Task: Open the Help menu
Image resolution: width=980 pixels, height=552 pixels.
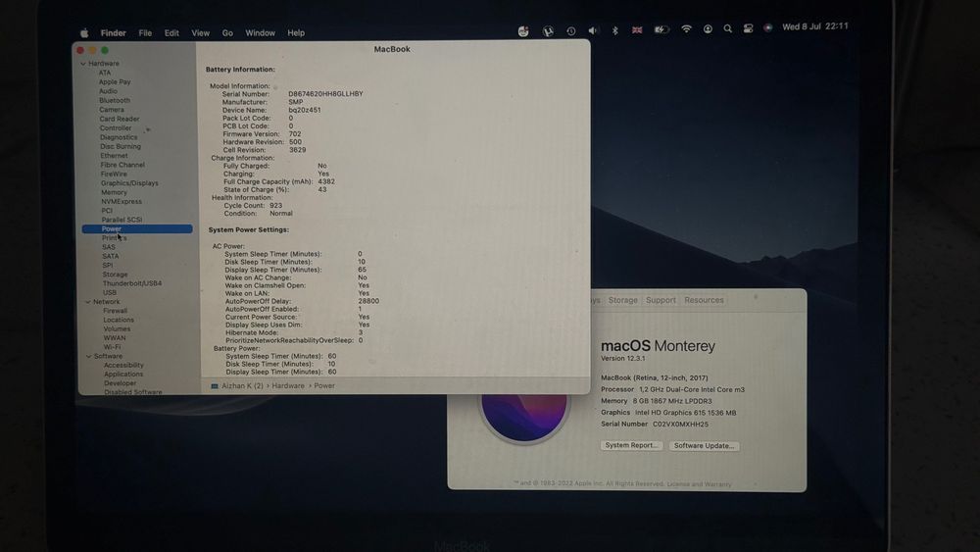Action: (x=296, y=33)
